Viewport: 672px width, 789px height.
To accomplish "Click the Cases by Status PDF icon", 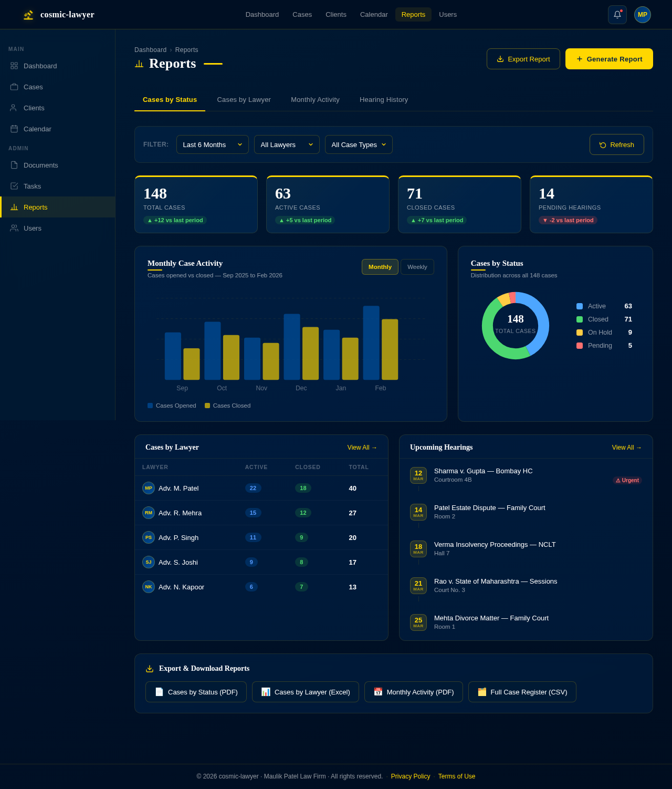I will [159, 692].
